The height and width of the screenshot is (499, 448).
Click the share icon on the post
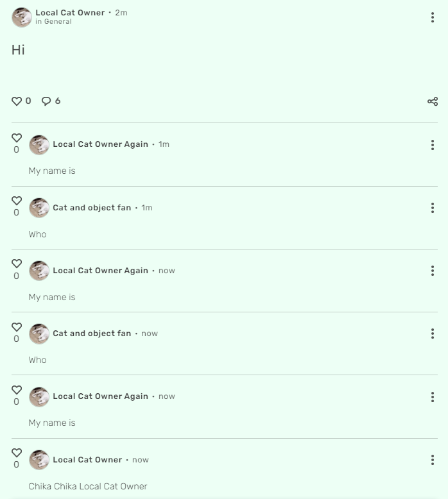click(433, 101)
